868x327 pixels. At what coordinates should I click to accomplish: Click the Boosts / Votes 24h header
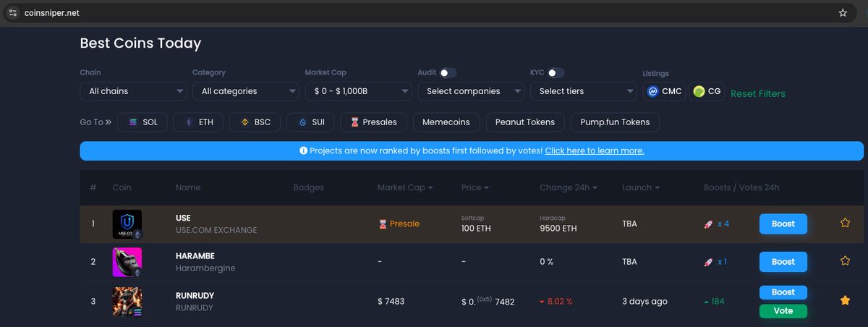click(x=741, y=187)
